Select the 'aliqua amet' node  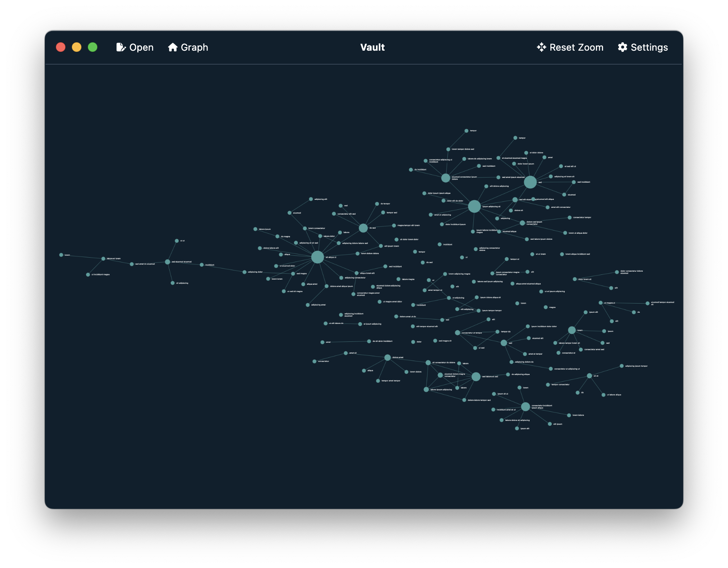pos(303,284)
